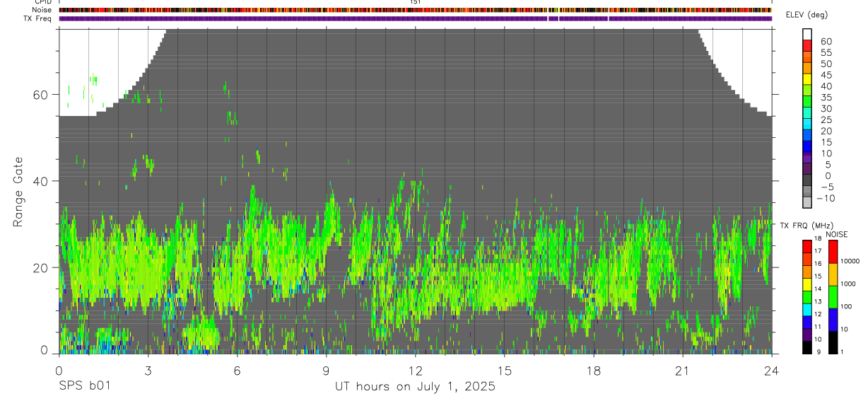
Task: Click the 20 tick on Range Gate axis
Action: pos(42,267)
